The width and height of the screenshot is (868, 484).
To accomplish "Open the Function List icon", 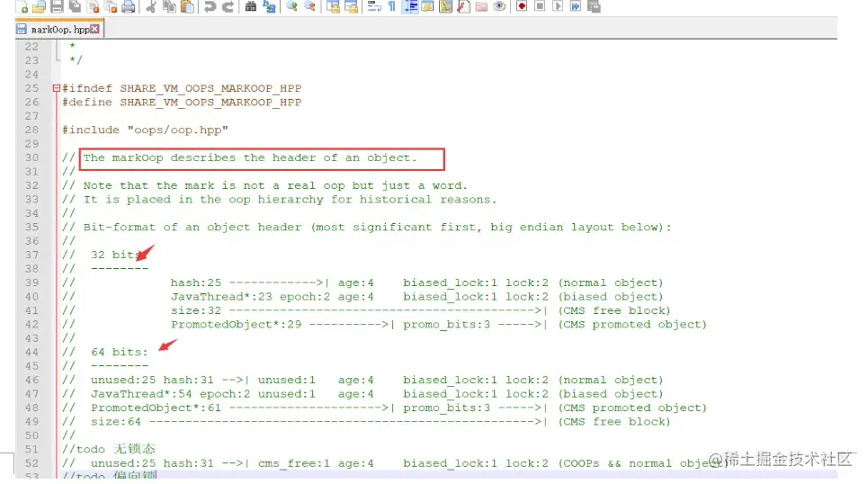I will click(x=463, y=6).
